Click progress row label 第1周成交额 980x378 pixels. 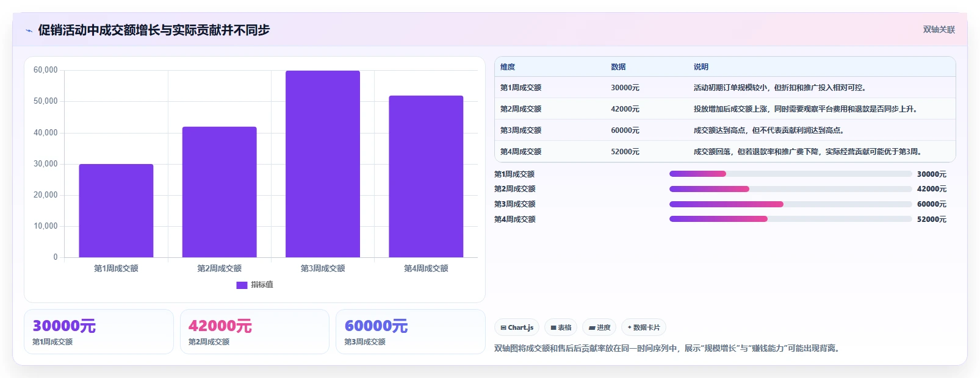point(514,174)
